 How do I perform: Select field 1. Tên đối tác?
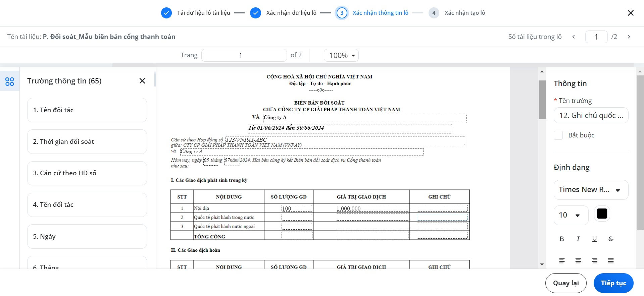click(87, 110)
